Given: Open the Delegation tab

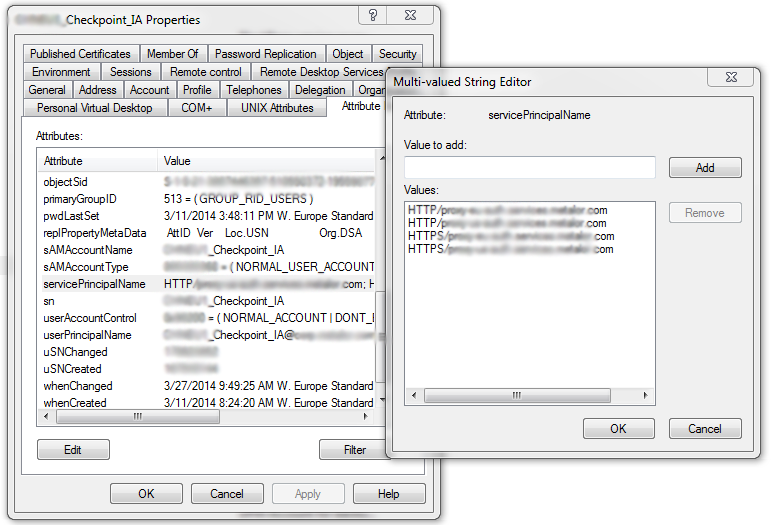Looking at the screenshot, I should point(320,90).
